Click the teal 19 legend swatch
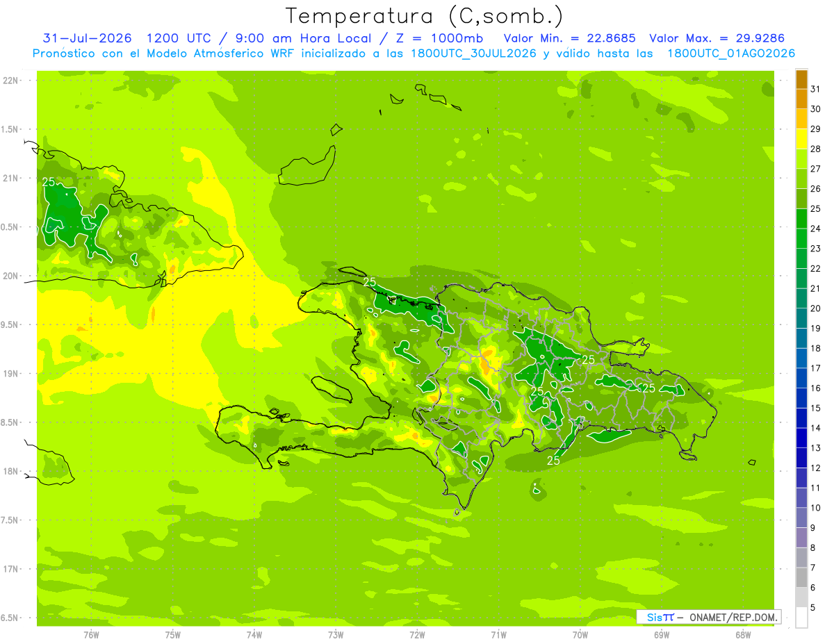The image size is (834, 644). pyautogui.click(x=801, y=319)
